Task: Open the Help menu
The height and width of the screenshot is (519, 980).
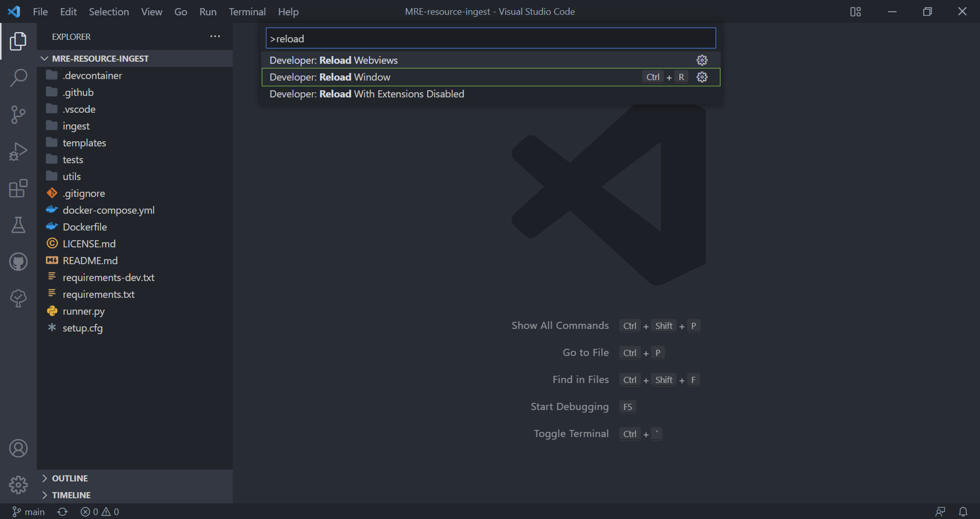Action: (288, 12)
